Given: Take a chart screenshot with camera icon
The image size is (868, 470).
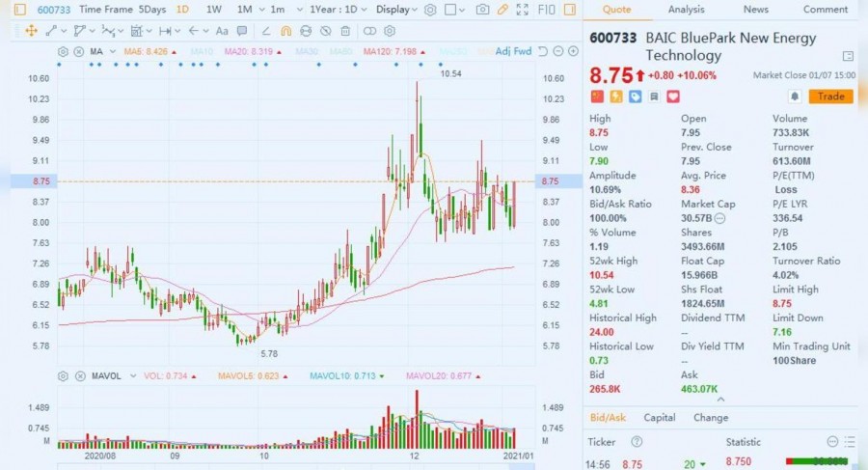Looking at the screenshot, I should pos(483,10).
